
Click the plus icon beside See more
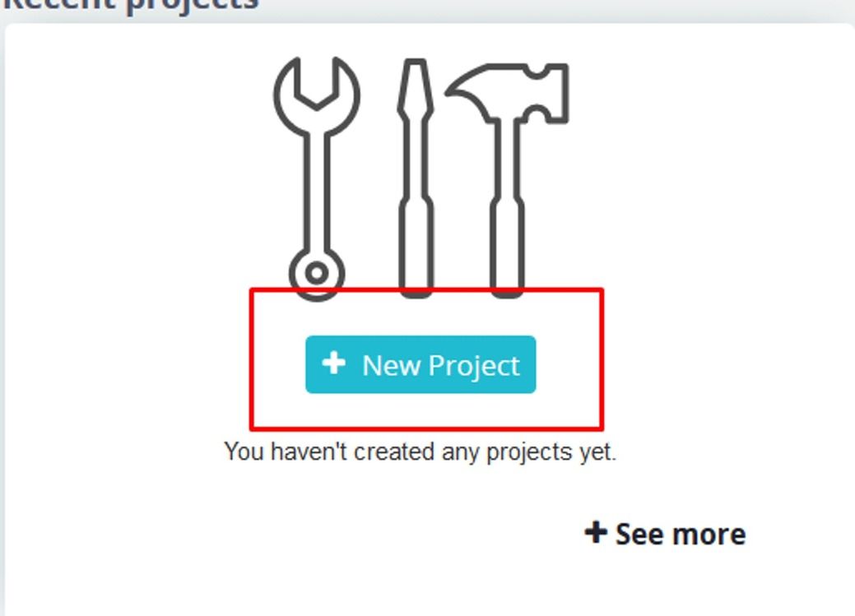coord(596,533)
